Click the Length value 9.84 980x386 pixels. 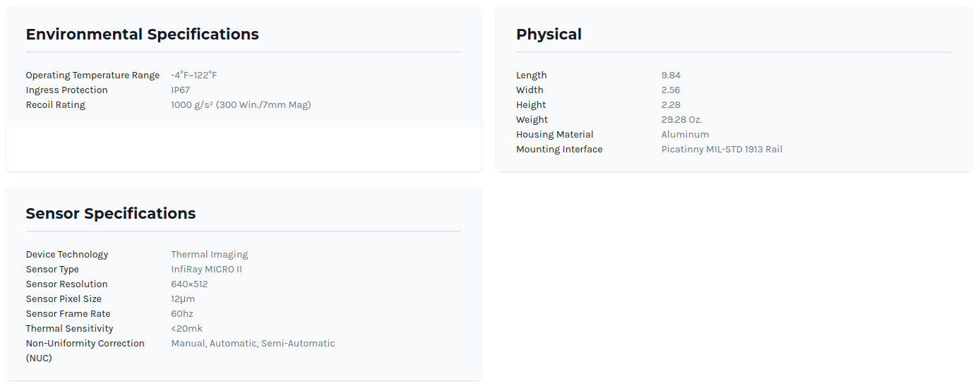tap(671, 76)
